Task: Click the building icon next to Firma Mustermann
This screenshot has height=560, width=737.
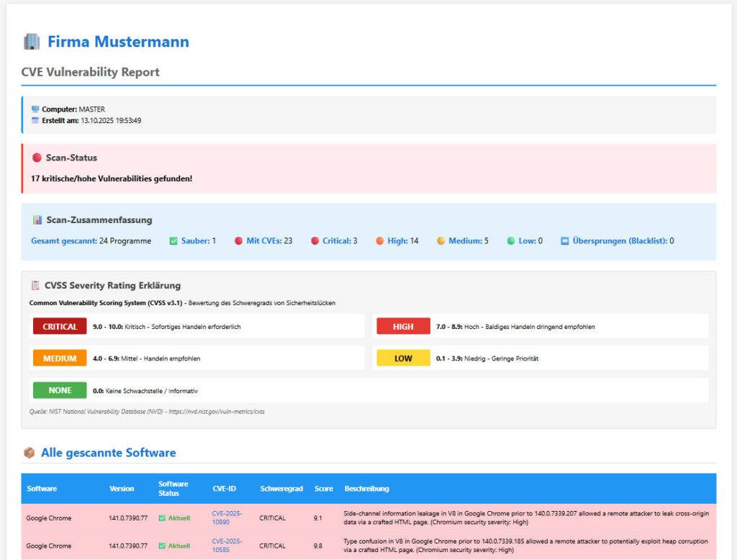Action: [x=31, y=42]
